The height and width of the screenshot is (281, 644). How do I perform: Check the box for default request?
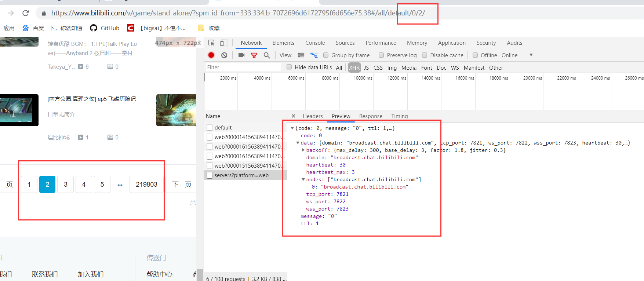tap(210, 127)
